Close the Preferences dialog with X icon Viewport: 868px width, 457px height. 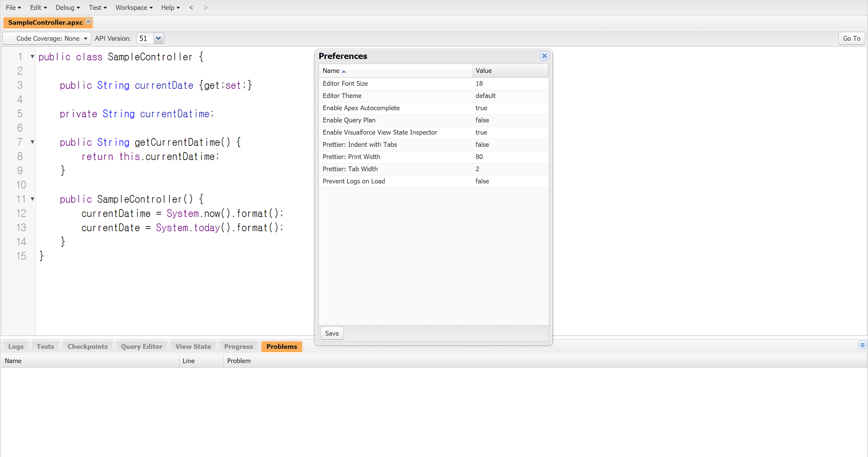pos(544,56)
